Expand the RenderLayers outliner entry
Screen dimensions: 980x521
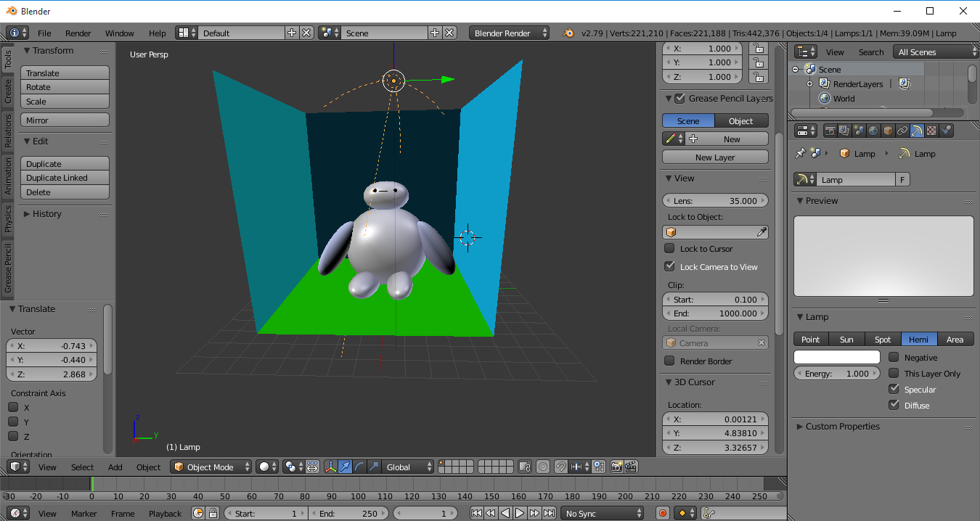tap(810, 84)
